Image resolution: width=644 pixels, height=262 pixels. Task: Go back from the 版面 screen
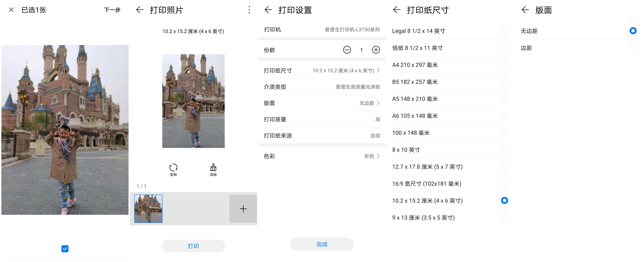point(525,10)
